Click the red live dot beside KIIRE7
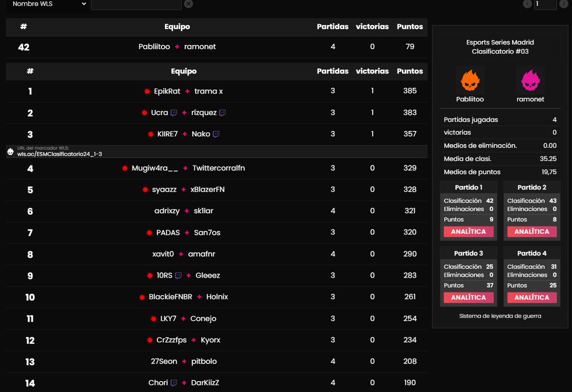Image resolution: width=572 pixels, height=392 pixels. pos(151,134)
